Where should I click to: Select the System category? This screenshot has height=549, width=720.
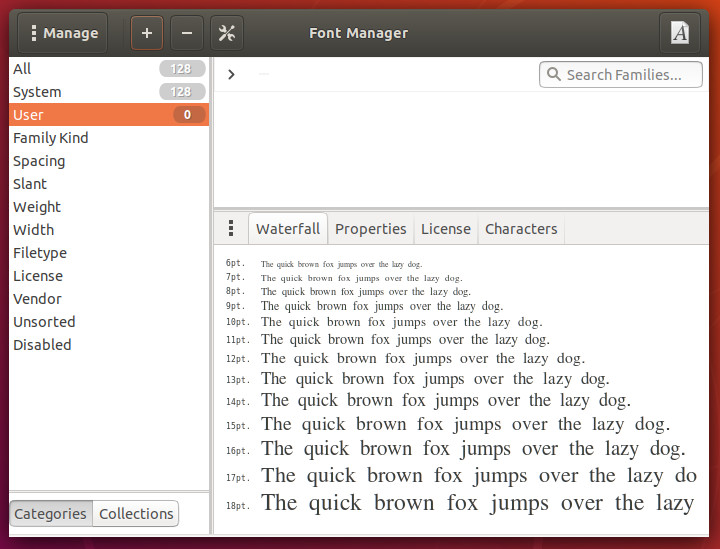(x=37, y=92)
